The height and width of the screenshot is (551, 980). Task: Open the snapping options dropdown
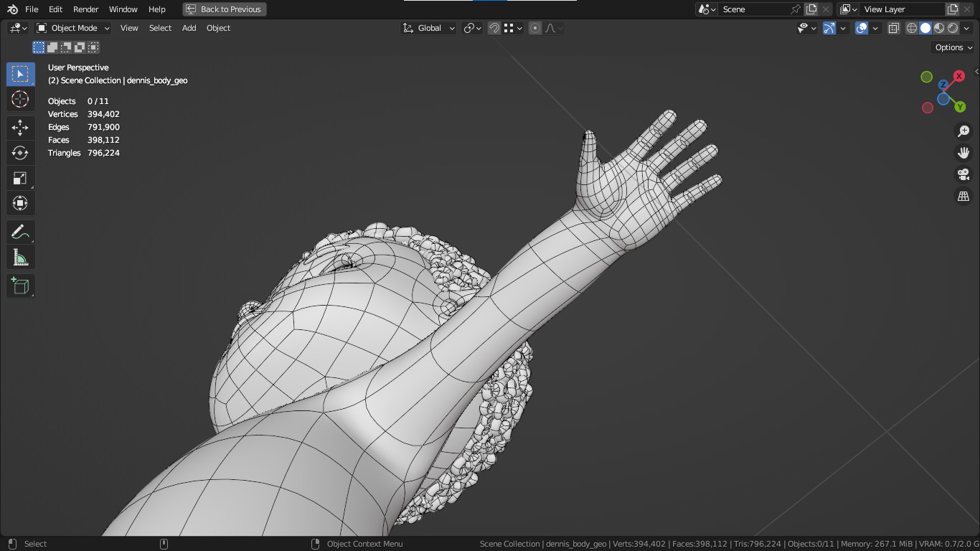click(512, 28)
